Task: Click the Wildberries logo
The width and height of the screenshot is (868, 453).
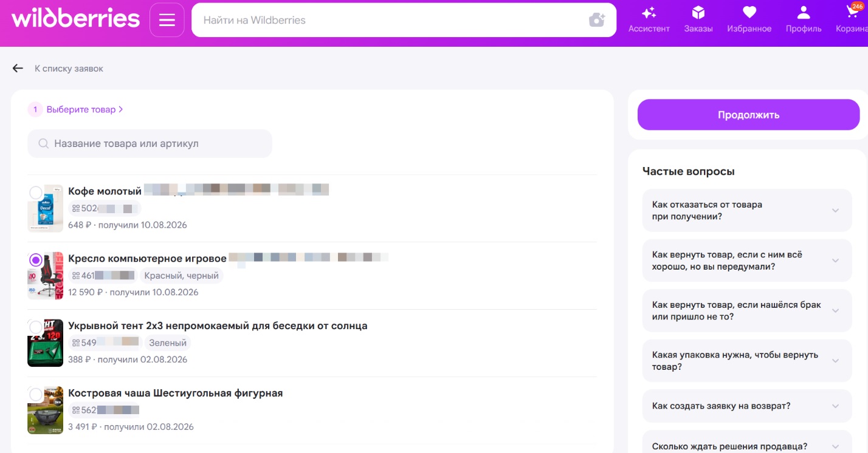Action: (x=75, y=18)
